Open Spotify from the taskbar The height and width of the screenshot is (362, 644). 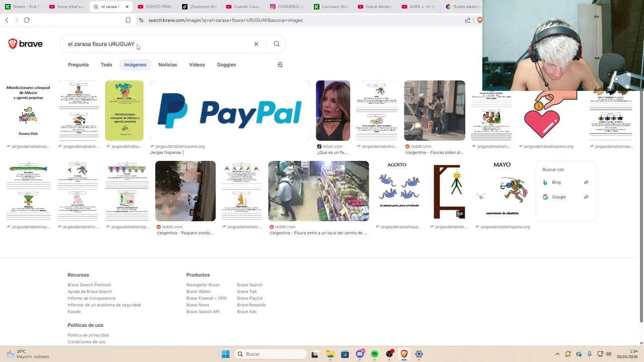[375, 354]
